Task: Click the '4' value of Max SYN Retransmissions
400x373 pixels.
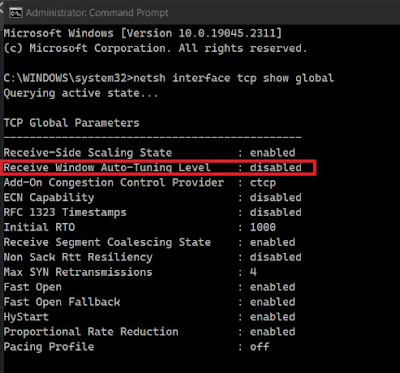Action: pyautogui.click(x=253, y=272)
